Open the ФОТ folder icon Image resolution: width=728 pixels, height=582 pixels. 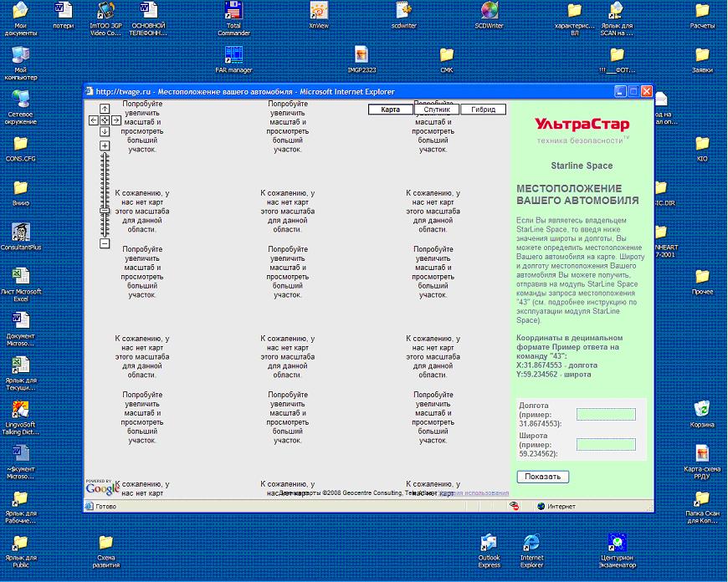point(617,60)
